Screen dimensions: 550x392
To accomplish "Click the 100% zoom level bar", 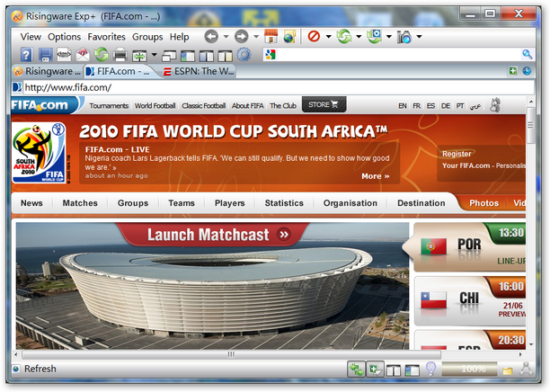I will tap(469, 369).
